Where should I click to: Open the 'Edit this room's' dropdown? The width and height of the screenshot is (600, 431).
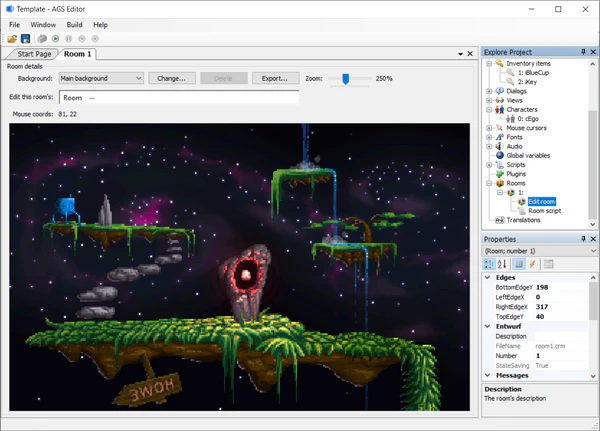point(179,98)
